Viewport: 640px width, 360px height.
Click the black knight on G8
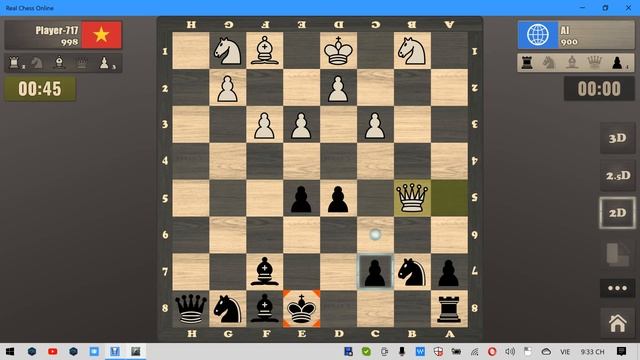coord(227,309)
